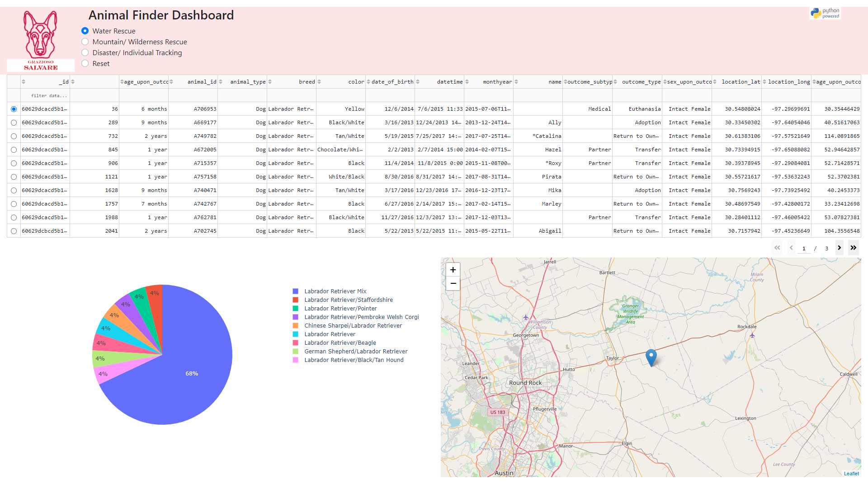Click the *Roxy name cell

(x=538, y=163)
